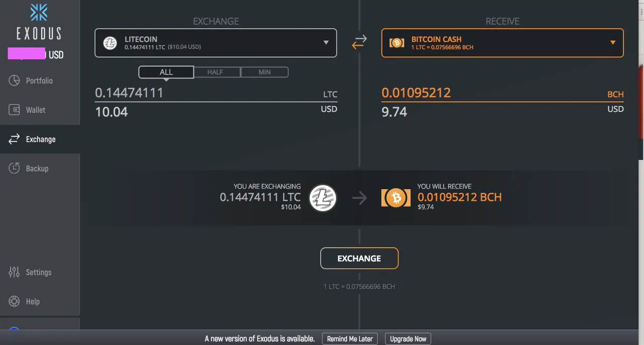Click the EXCHANGE column heading
This screenshot has width=644, height=345.
click(216, 21)
